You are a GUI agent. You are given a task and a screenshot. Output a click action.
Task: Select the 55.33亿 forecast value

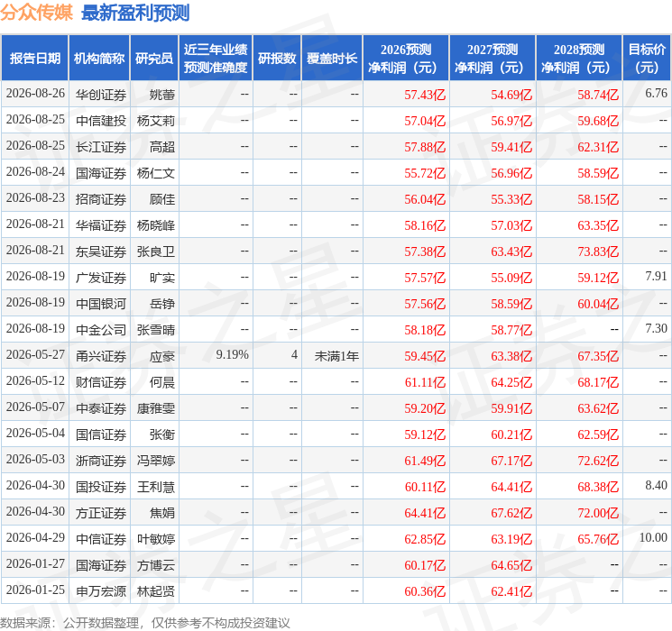coord(511,199)
